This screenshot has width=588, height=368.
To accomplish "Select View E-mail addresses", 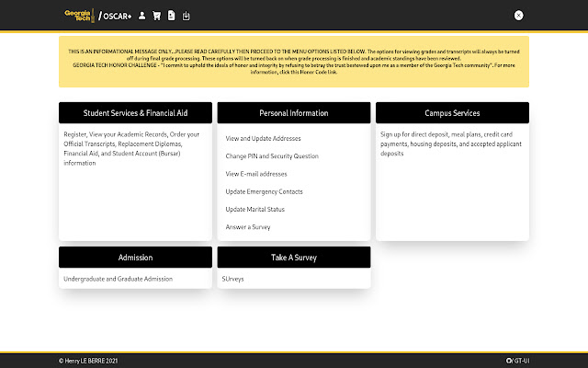I will point(256,174).
